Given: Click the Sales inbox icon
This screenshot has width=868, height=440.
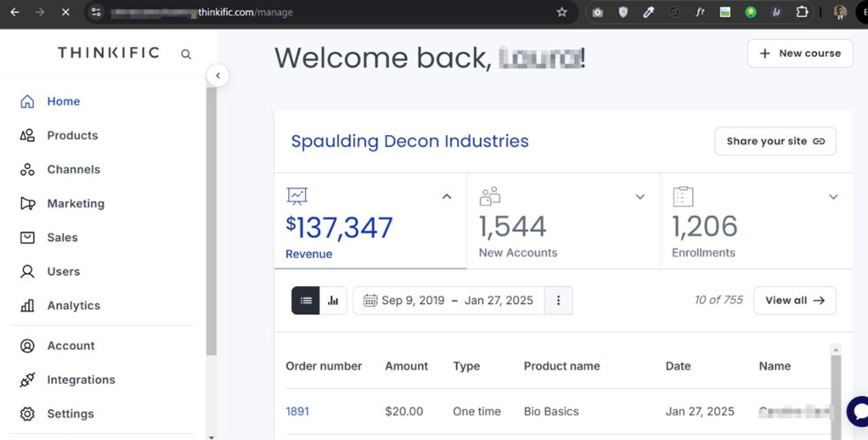Looking at the screenshot, I should 27,238.
